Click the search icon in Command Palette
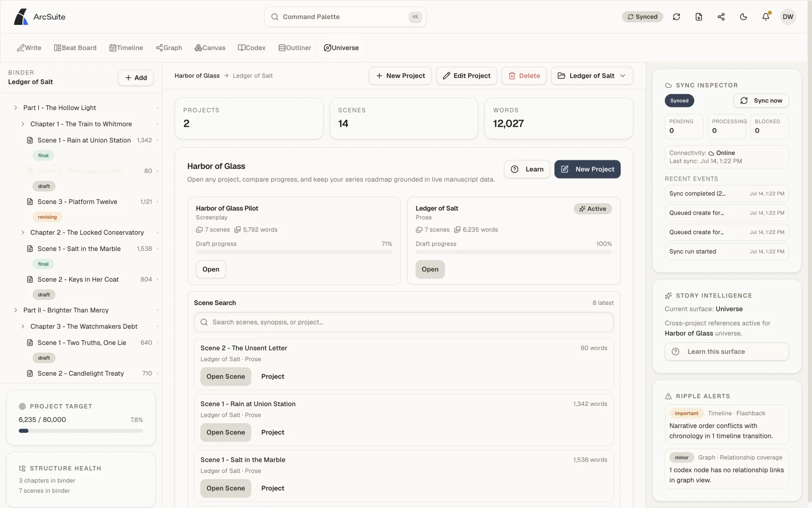The width and height of the screenshot is (812, 508). [274, 17]
